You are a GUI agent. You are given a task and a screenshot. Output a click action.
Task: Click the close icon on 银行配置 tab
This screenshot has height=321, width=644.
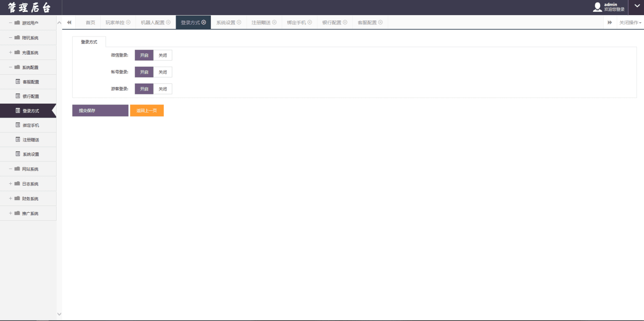345,22
